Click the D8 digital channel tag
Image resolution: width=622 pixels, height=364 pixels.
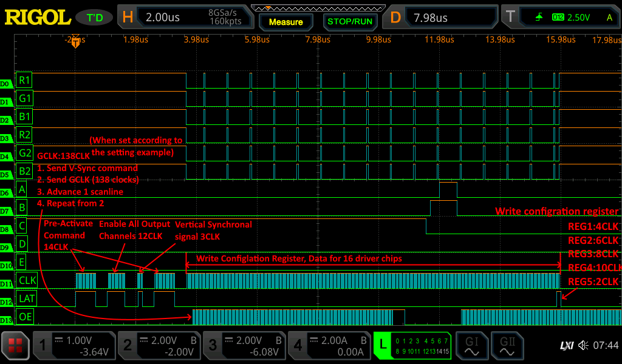(x=5, y=230)
